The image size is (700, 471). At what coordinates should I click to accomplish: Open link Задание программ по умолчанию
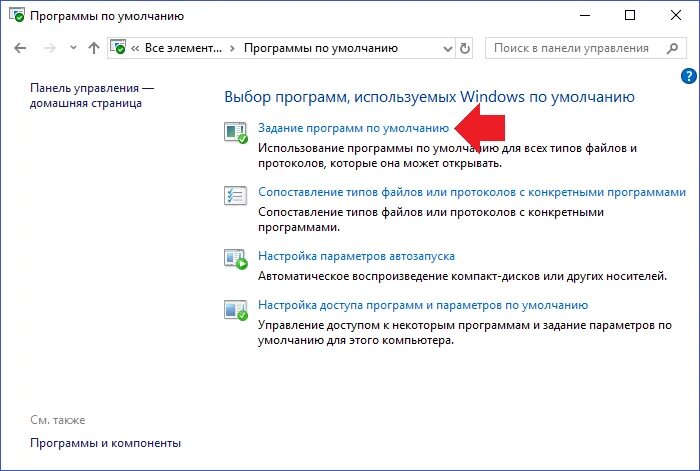354,128
